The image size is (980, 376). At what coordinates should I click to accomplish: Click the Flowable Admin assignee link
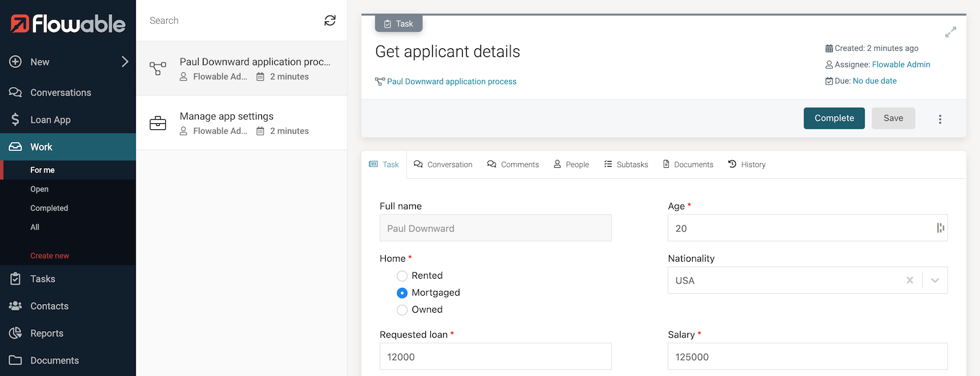coord(901,65)
